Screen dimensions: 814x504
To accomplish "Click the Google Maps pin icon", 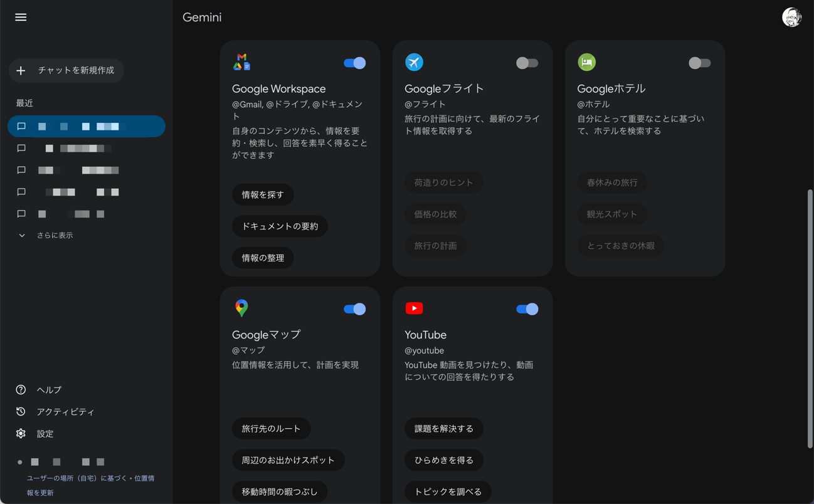I will coord(241,308).
